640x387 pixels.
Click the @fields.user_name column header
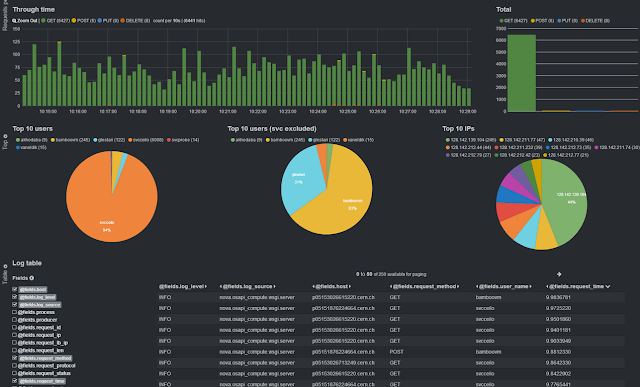coord(503,287)
